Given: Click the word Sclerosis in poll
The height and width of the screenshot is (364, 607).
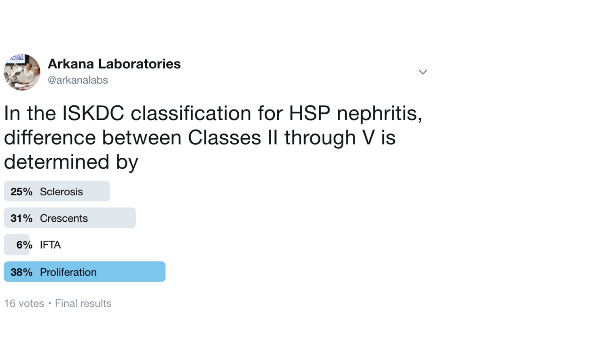Looking at the screenshot, I should [61, 192].
